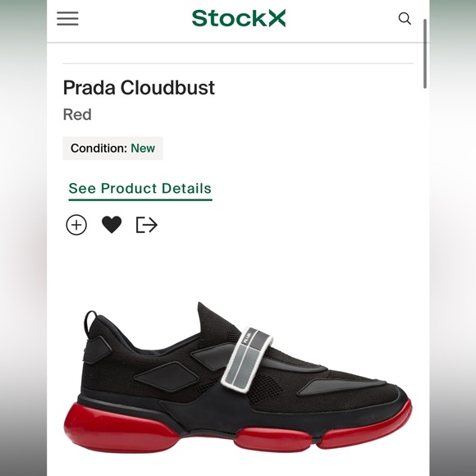This screenshot has width=476, height=476.
Task: Open the hamburger menu
Action: [x=67, y=19]
